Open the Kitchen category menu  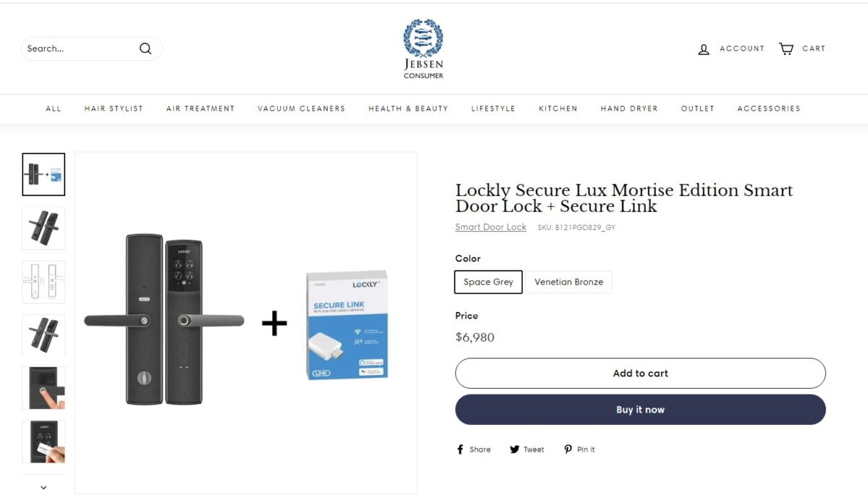click(558, 108)
